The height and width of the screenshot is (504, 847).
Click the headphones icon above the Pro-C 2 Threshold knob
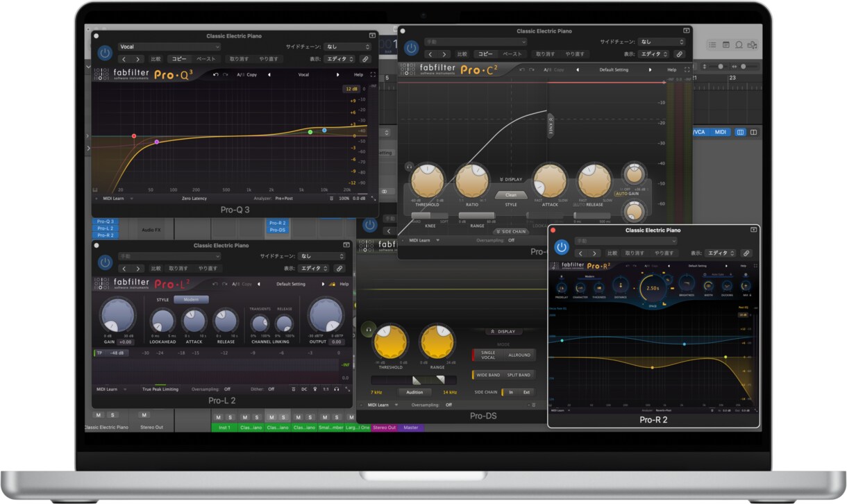tap(409, 167)
